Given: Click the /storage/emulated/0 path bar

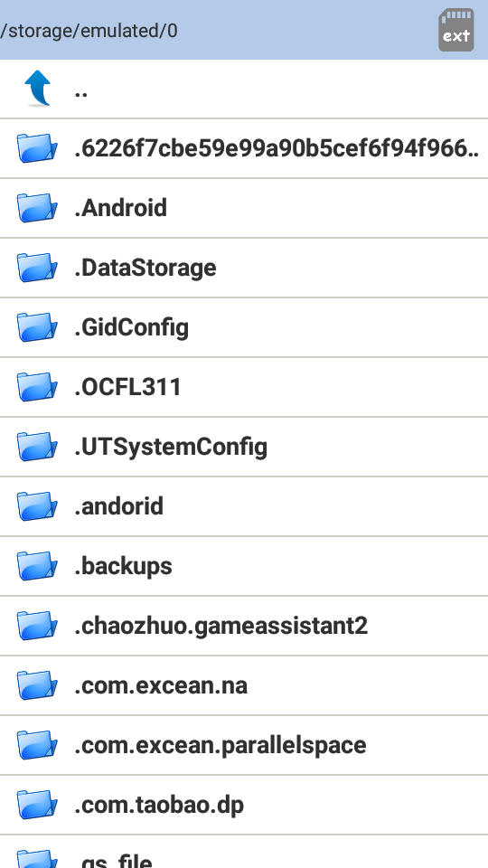Looking at the screenshot, I should click(244, 30).
